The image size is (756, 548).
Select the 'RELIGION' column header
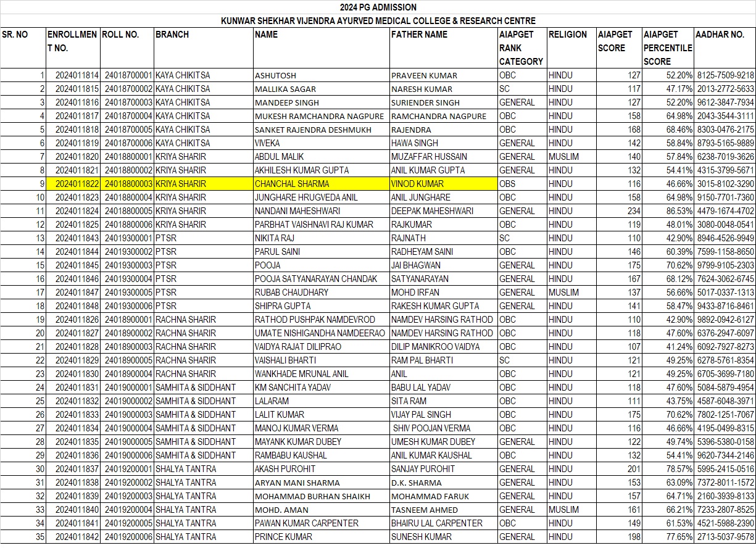571,48
